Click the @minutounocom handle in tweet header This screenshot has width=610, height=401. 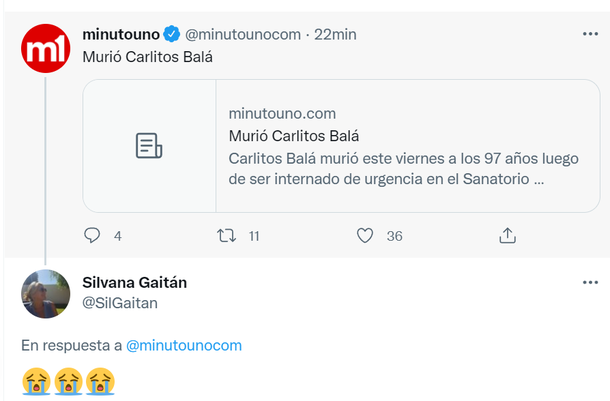click(243, 34)
